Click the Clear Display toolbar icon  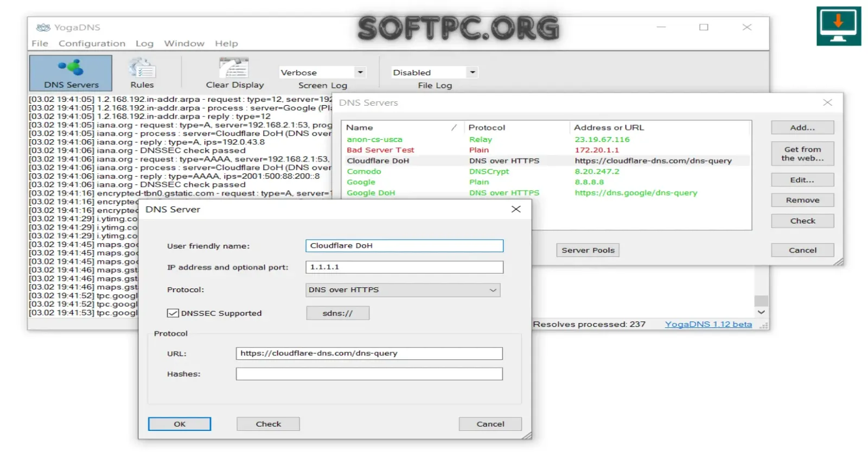click(234, 73)
